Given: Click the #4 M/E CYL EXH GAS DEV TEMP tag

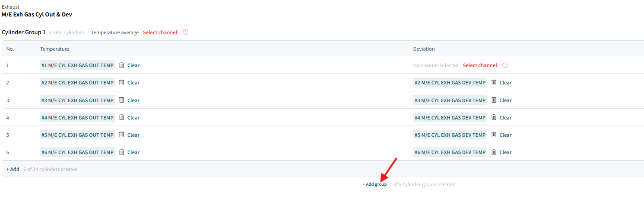Looking at the screenshot, I should coord(450,117).
